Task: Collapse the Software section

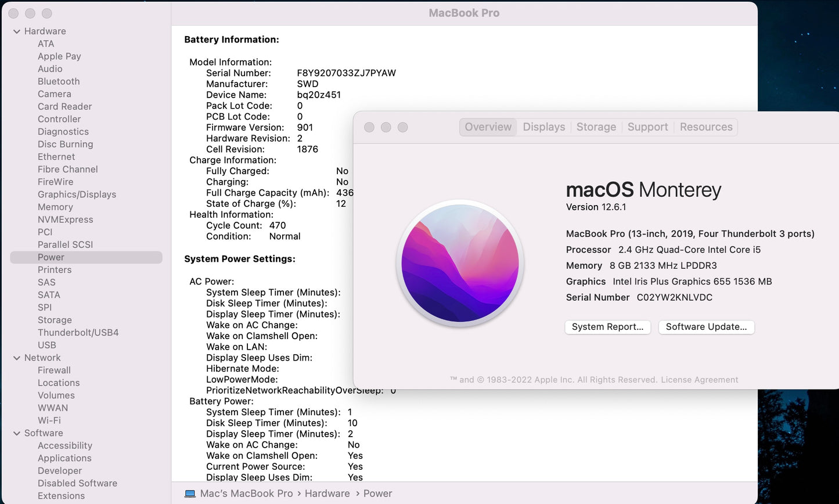Action: click(17, 433)
